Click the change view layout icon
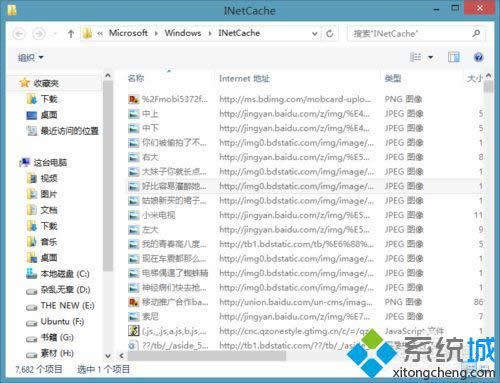The width and height of the screenshot is (500, 383). (415, 57)
